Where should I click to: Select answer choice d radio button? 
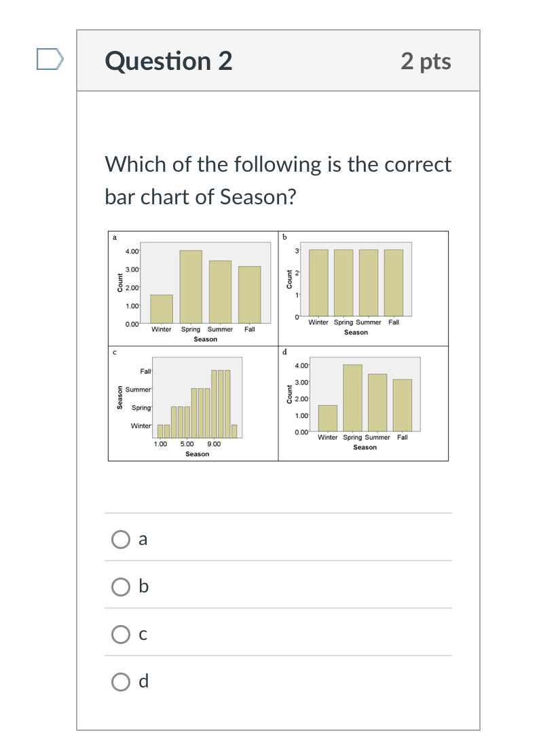pos(121,681)
